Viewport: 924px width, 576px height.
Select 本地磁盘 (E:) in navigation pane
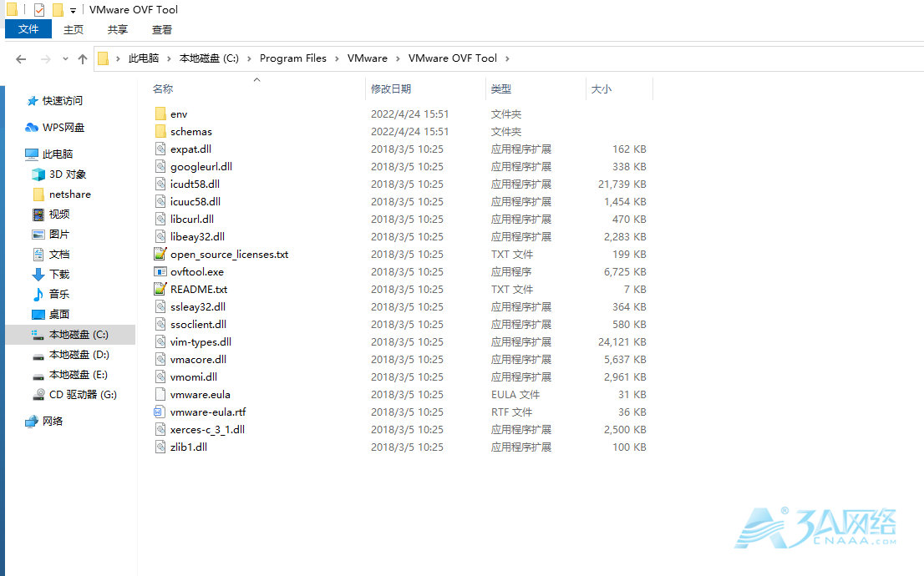tap(79, 375)
